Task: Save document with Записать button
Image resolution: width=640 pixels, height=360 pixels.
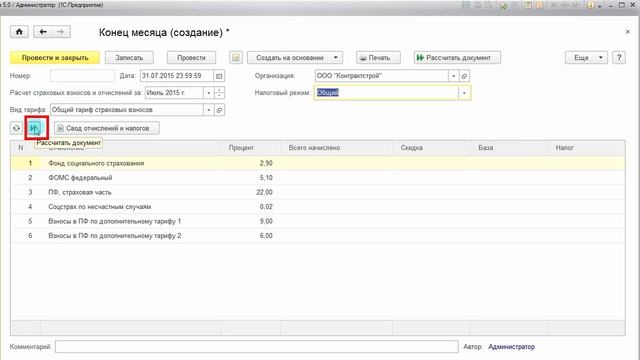Action: pyautogui.click(x=129, y=58)
